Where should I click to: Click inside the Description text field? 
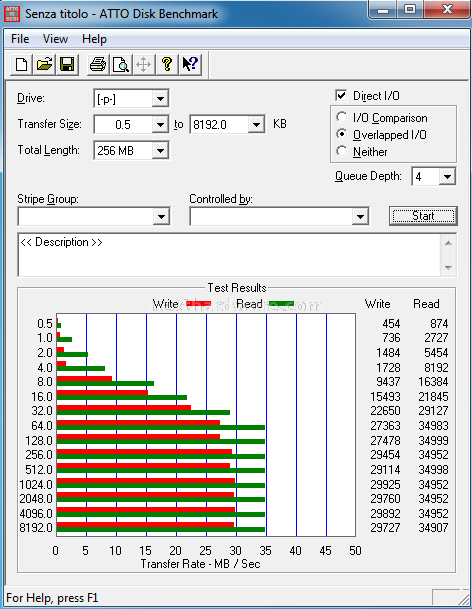[x=229, y=255]
